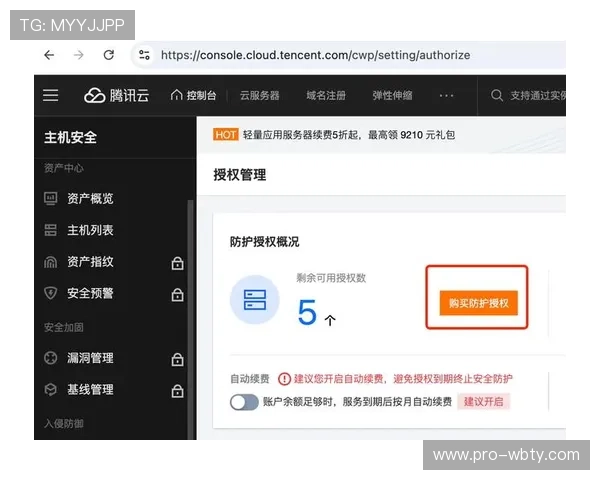Viewport: 600px width, 480px height.
Task: Reload the page with refresh icon
Action: point(109,55)
